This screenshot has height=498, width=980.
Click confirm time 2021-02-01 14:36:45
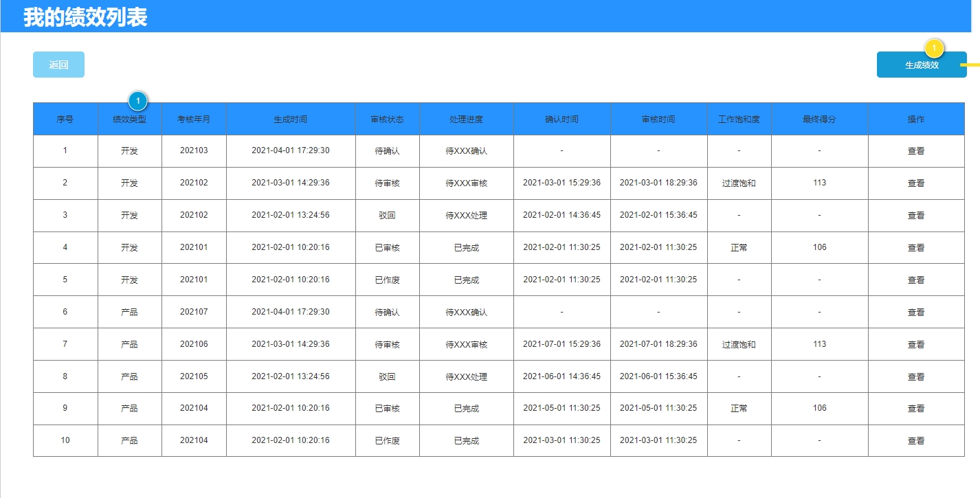pyautogui.click(x=561, y=215)
